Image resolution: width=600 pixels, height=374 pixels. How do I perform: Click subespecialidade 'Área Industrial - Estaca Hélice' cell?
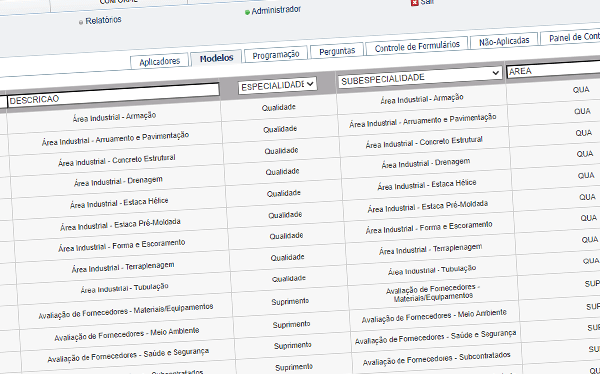[427, 185]
